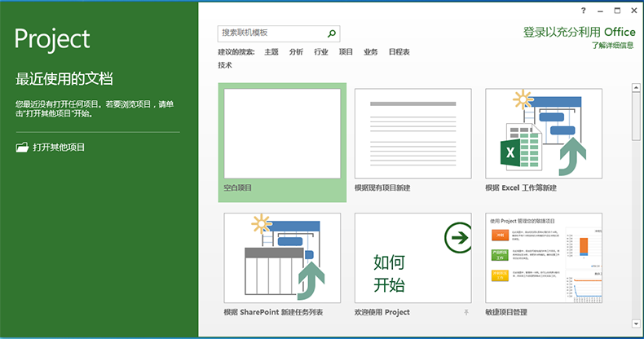Click the 根据 Excel 工作簿新建 caption
The height and width of the screenshot is (339, 644).
(x=521, y=188)
